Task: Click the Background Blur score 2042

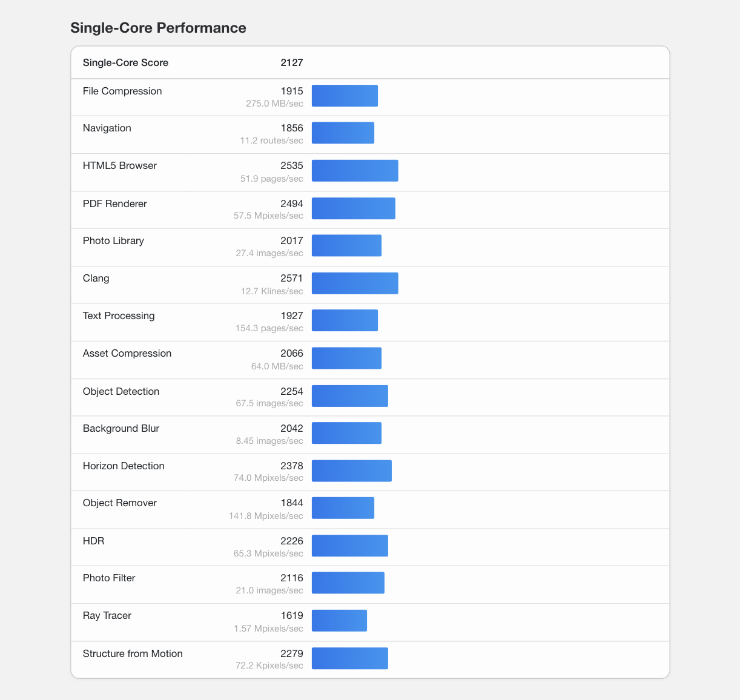Action: pyautogui.click(x=291, y=429)
